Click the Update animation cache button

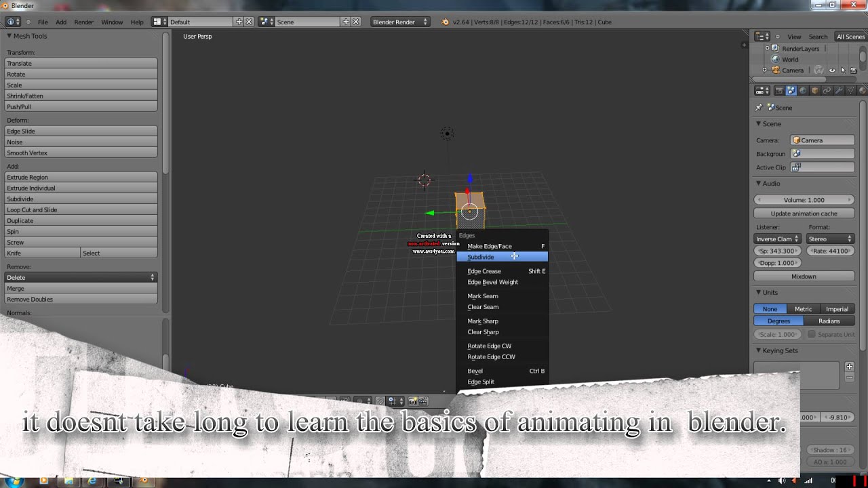tap(804, 213)
